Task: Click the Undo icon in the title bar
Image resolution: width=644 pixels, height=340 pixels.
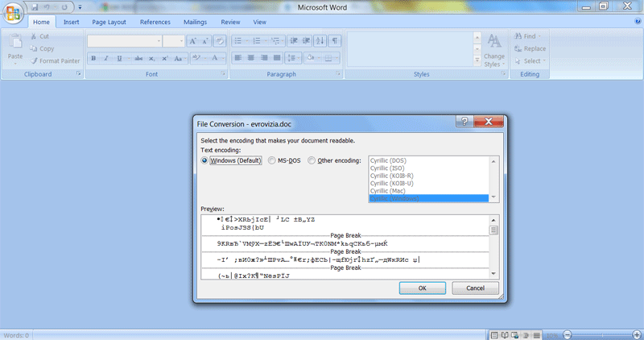Action: pyautogui.click(x=47, y=7)
